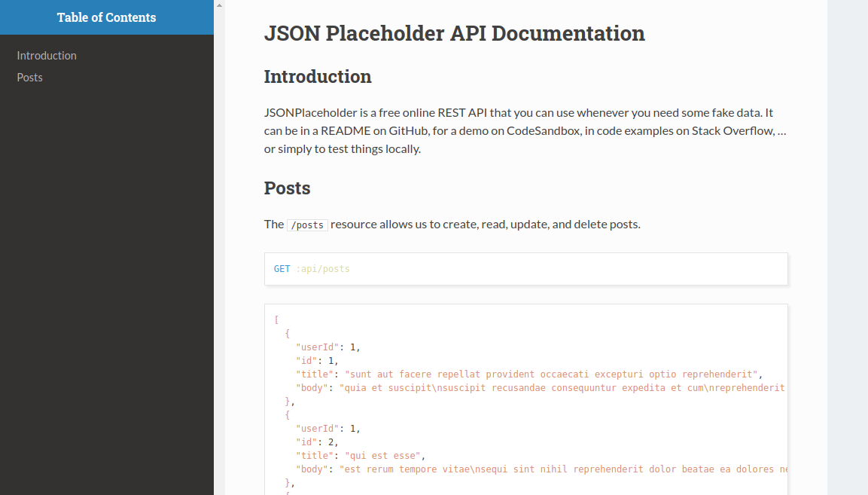
Task: Click the sidebar scrollbar up arrow
Action: pos(219,5)
